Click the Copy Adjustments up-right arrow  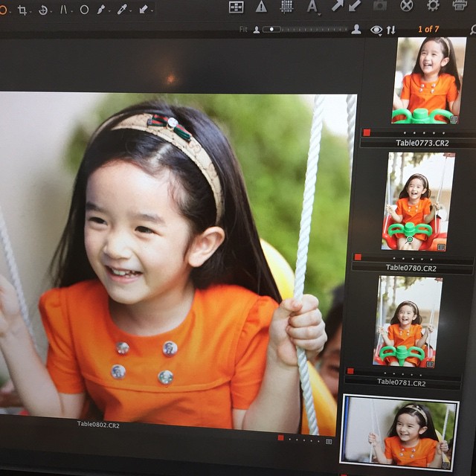(x=337, y=6)
